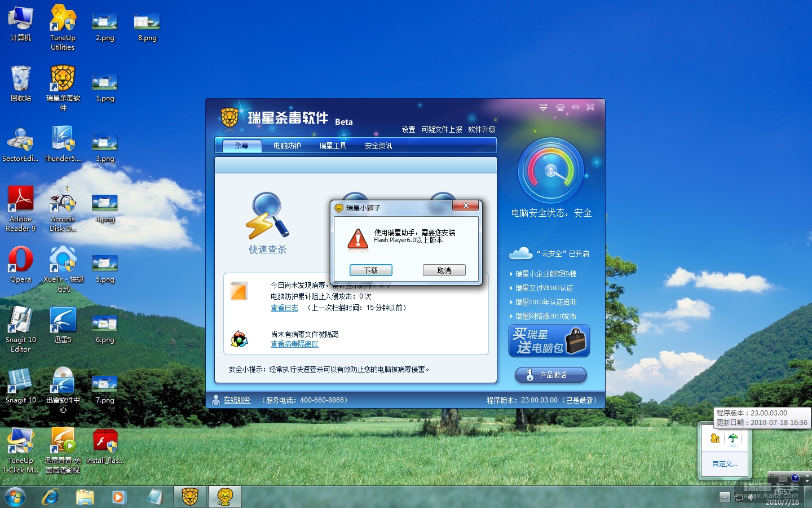Image resolution: width=812 pixels, height=508 pixels.
Task: Click the 自定义... link in the tray popup
Action: tap(725, 464)
